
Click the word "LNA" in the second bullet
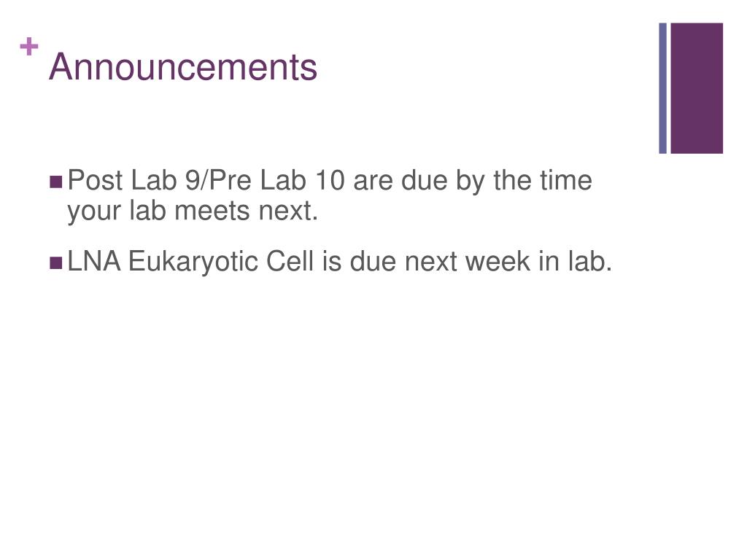pos(94,262)
